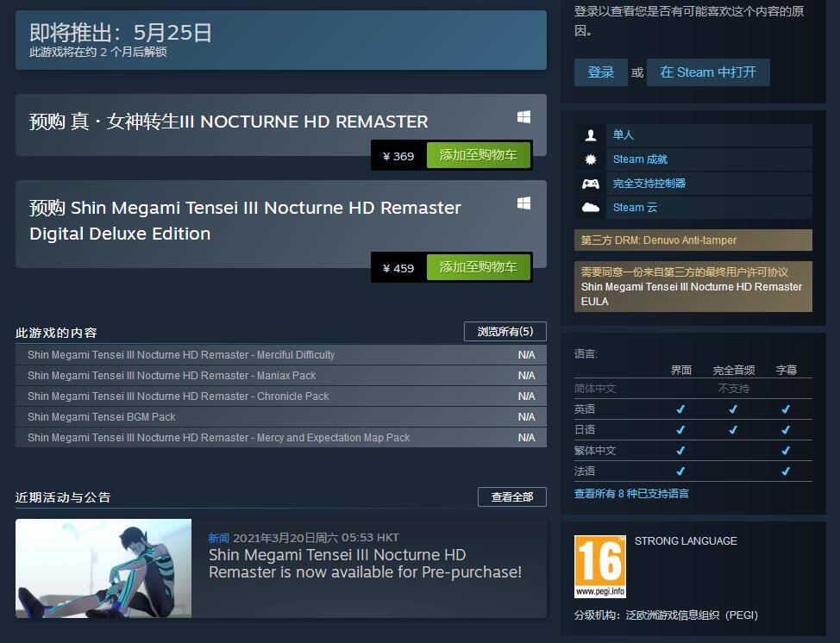Open the Merciful Difficulty DLC entry
This screenshot has height=643, width=840.
click(280, 355)
